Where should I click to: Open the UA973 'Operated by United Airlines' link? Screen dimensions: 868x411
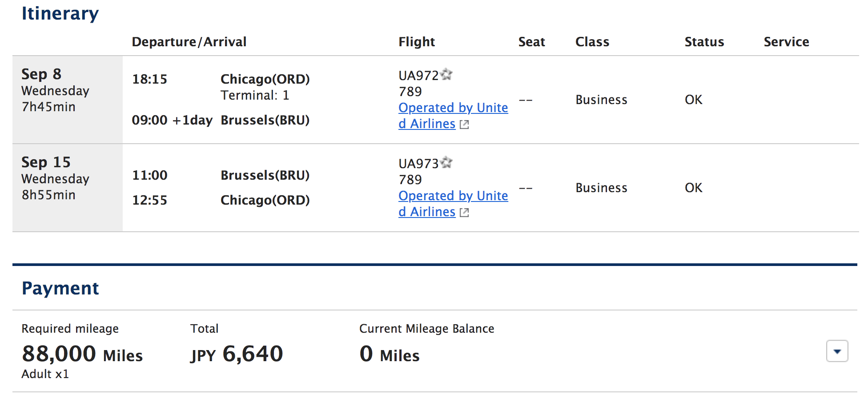tap(453, 196)
